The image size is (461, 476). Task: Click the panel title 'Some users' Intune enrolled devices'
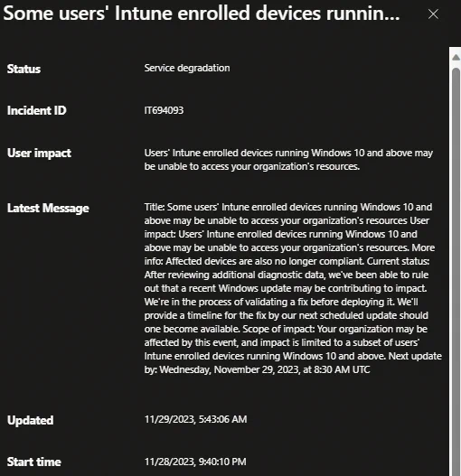click(202, 14)
